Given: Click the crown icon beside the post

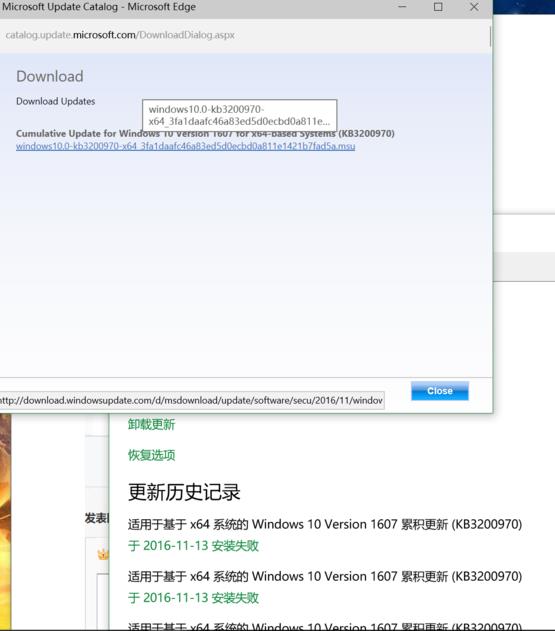Looking at the screenshot, I should pos(103,555).
